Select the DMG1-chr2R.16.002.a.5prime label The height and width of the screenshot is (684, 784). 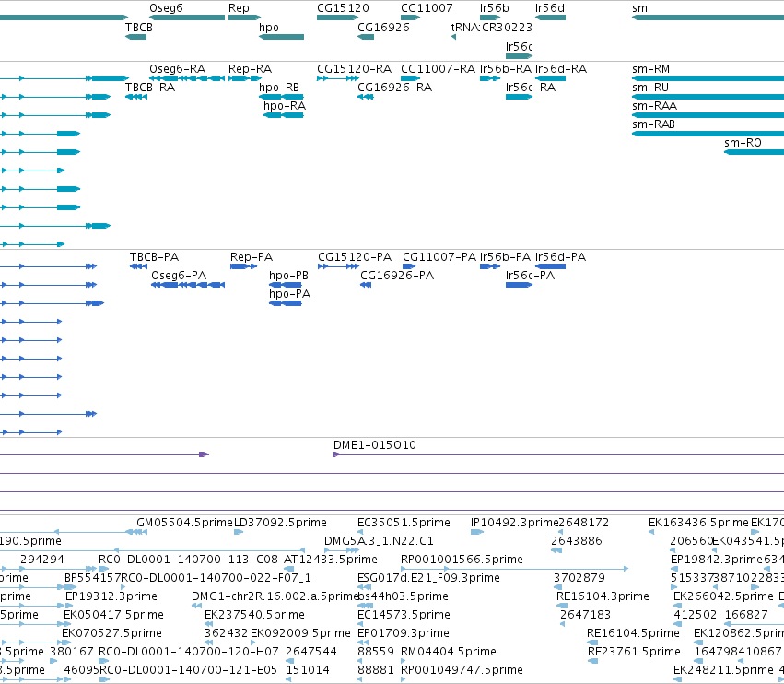click(275, 596)
